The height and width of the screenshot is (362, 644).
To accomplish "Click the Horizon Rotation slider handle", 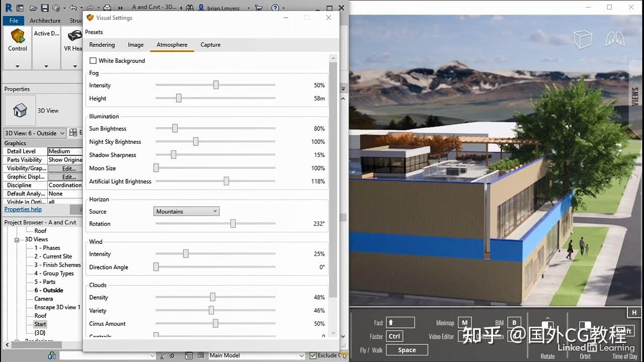I will click(x=233, y=224).
